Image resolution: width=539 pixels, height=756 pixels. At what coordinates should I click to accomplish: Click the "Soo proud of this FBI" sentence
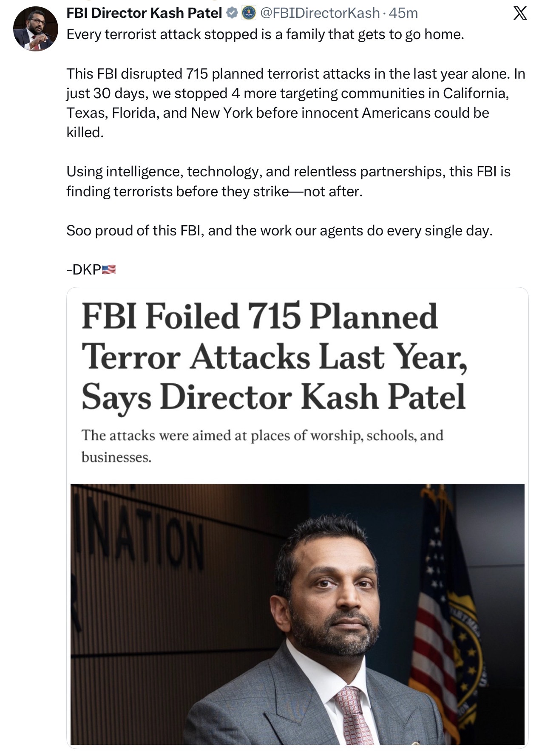pyautogui.click(x=280, y=230)
